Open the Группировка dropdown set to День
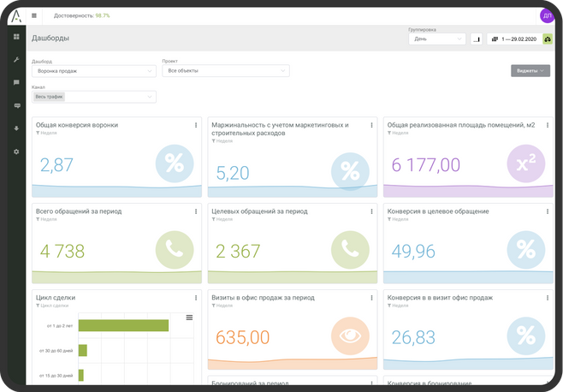The height and width of the screenshot is (392, 563). pyautogui.click(x=437, y=39)
